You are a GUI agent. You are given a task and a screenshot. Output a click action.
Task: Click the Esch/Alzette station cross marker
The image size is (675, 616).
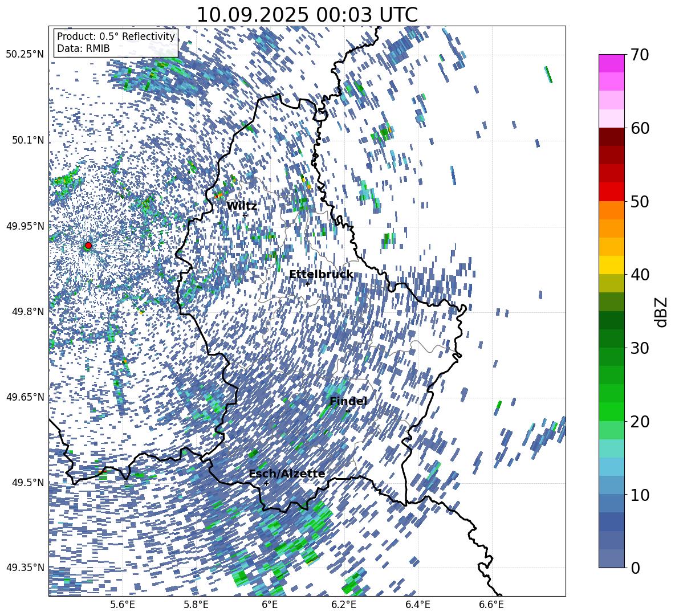click(266, 483)
